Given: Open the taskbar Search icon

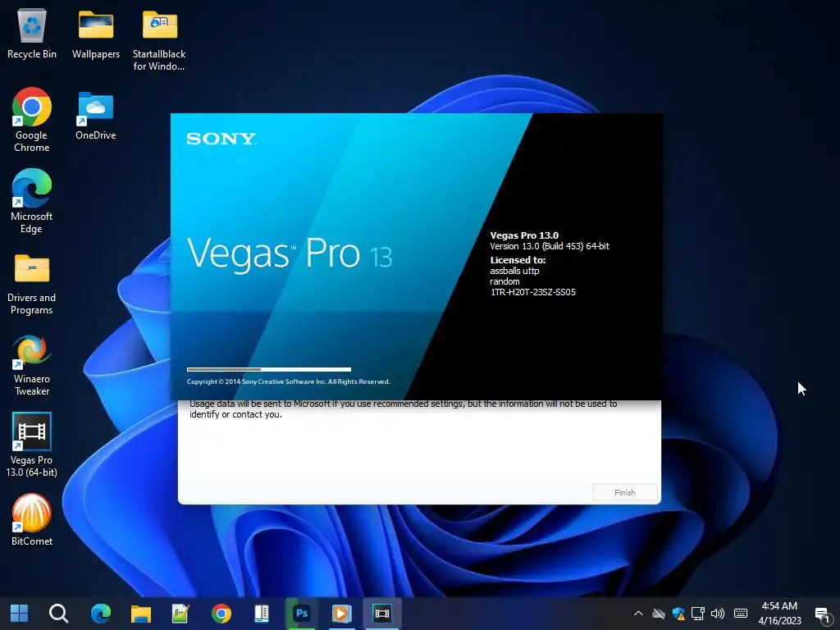Looking at the screenshot, I should 58,614.
